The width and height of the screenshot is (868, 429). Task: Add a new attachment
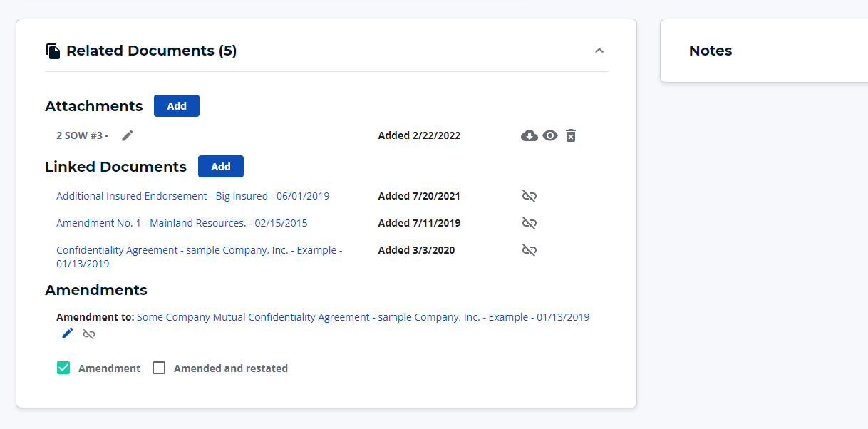pos(177,106)
